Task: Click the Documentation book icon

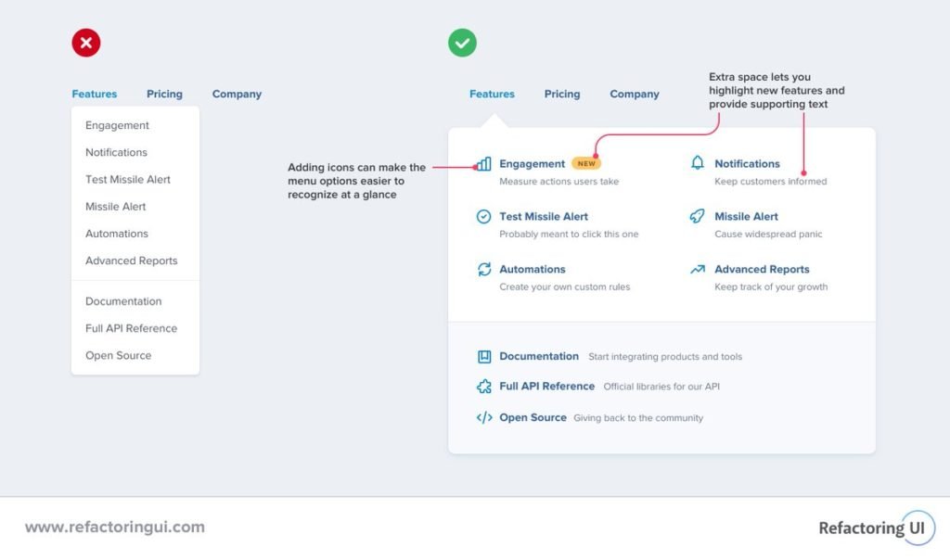Action: click(x=484, y=357)
